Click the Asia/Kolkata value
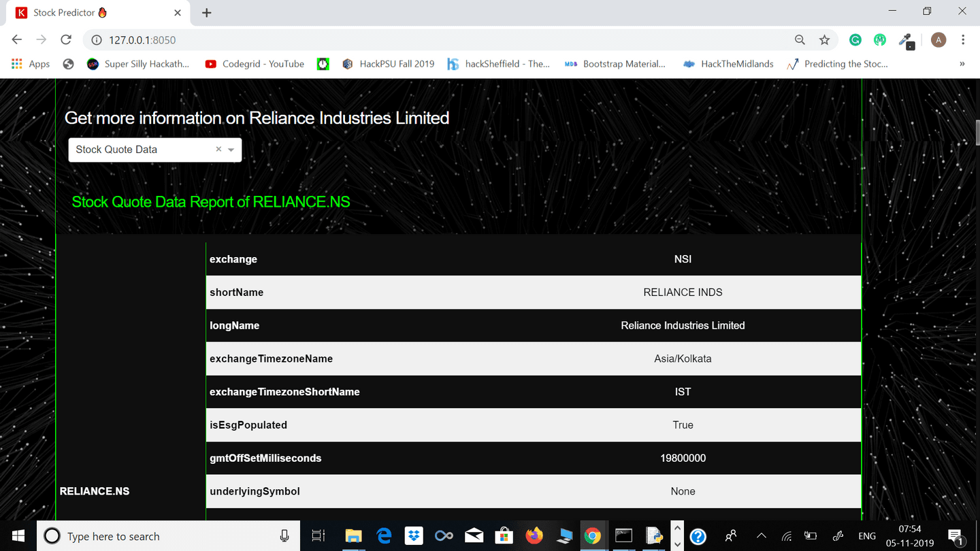Image resolution: width=980 pixels, height=551 pixels. coord(683,358)
